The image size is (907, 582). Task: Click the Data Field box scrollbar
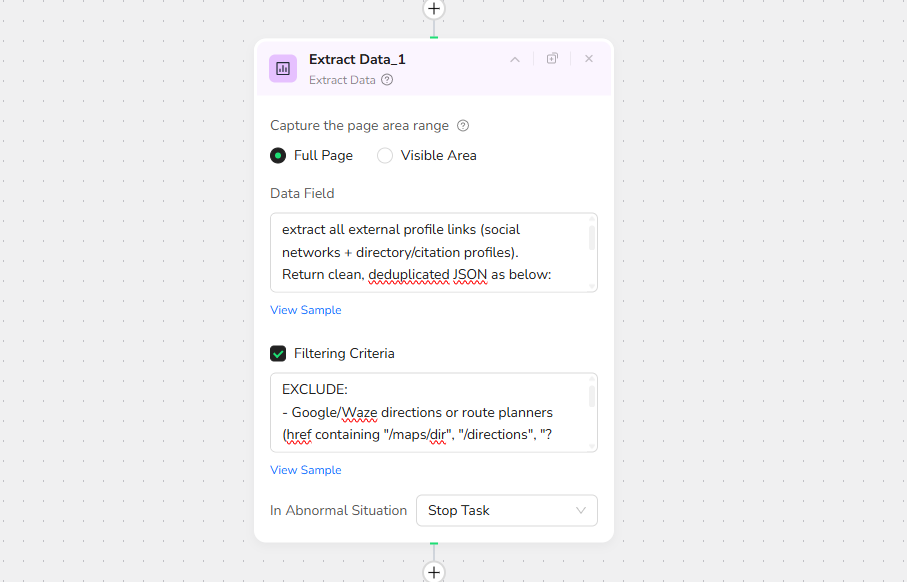click(592, 238)
